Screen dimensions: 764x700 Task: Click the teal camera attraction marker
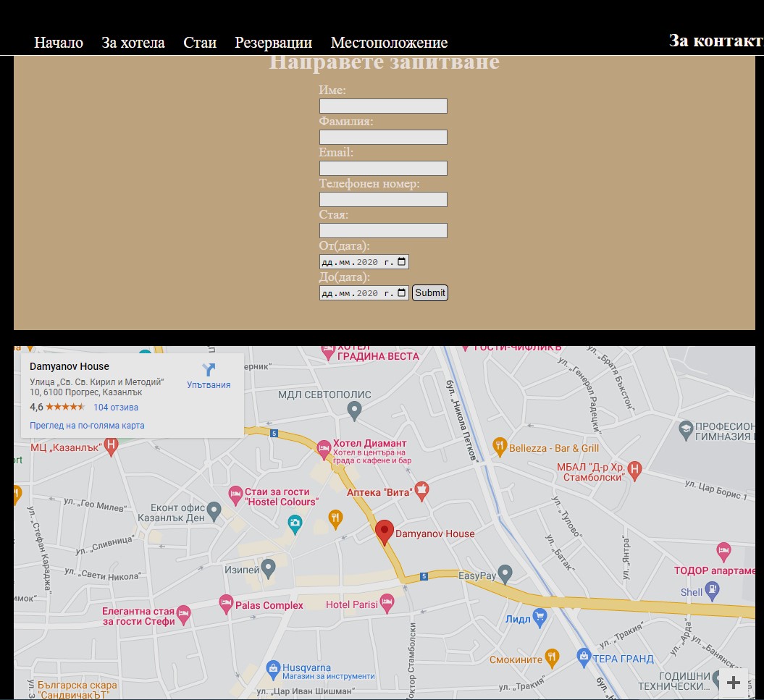[x=295, y=523]
